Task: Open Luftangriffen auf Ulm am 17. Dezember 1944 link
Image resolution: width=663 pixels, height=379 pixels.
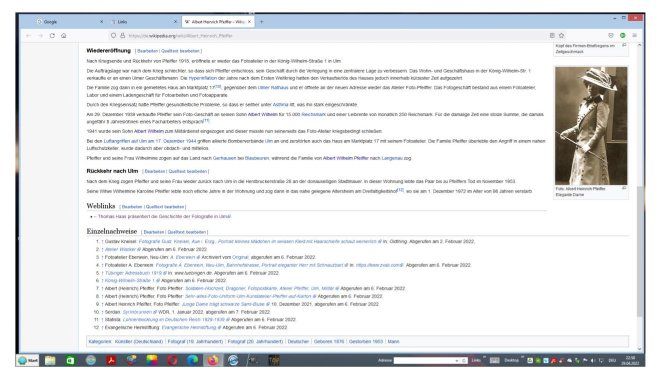Action: pyautogui.click(x=150, y=141)
